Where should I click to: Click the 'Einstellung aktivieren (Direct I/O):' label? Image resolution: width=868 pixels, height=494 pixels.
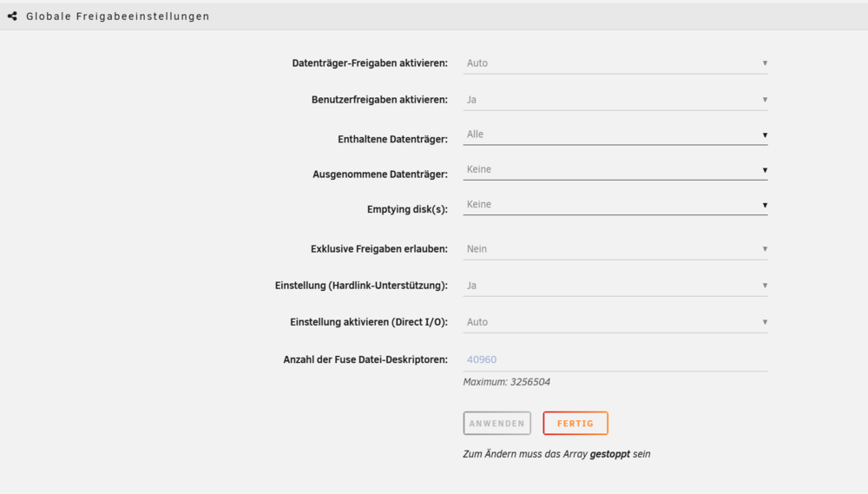click(x=369, y=322)
